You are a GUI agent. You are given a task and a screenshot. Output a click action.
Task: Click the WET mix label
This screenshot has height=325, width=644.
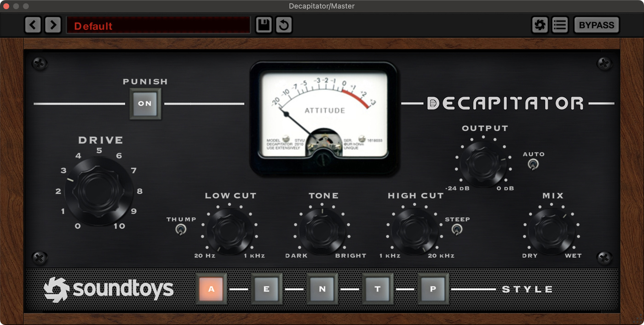coord(573,255)
